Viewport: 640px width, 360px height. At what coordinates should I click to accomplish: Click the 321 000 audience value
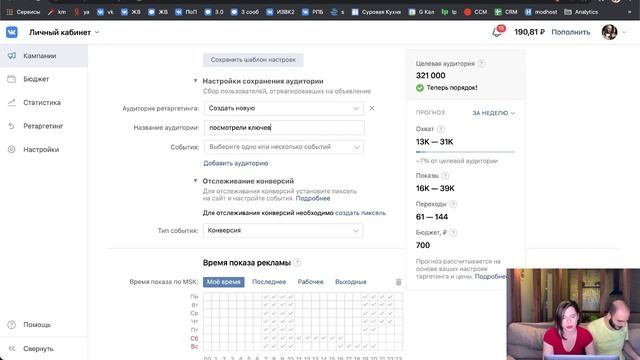click(x=431, y=76)
